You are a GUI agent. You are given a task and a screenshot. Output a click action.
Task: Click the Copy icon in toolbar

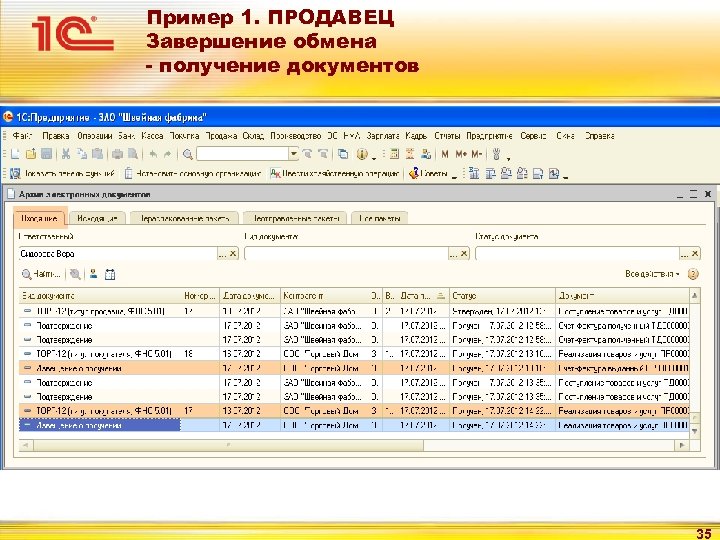[82, 154]
